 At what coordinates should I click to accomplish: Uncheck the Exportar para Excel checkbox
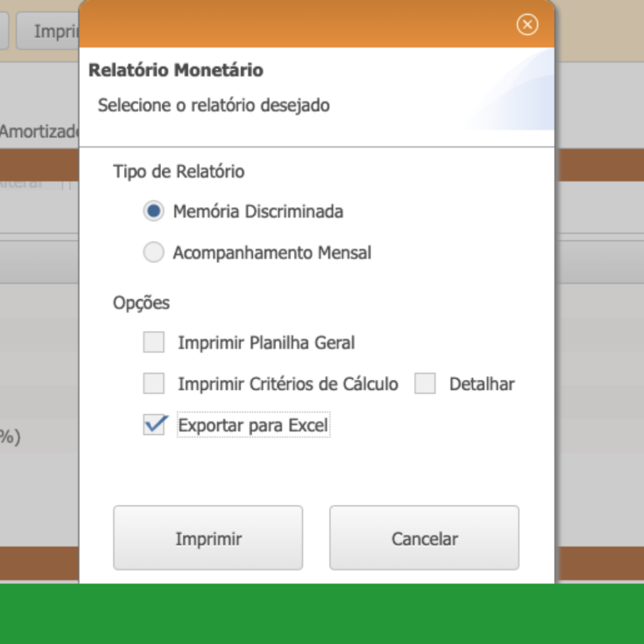point(153,425)
